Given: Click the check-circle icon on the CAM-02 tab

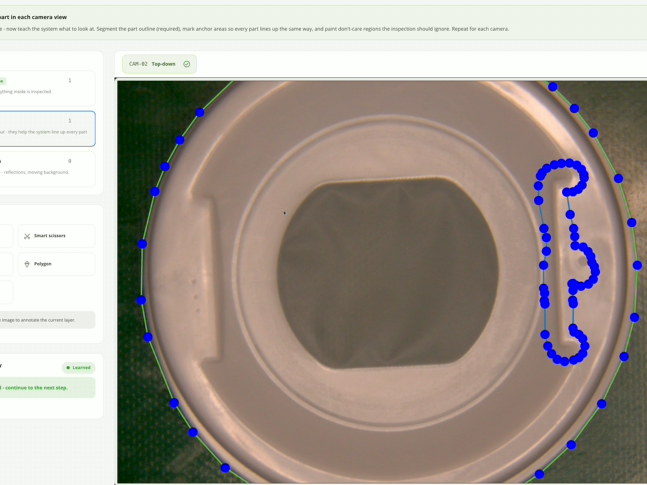Looking at the screenshot, I should tap(187, 64).
